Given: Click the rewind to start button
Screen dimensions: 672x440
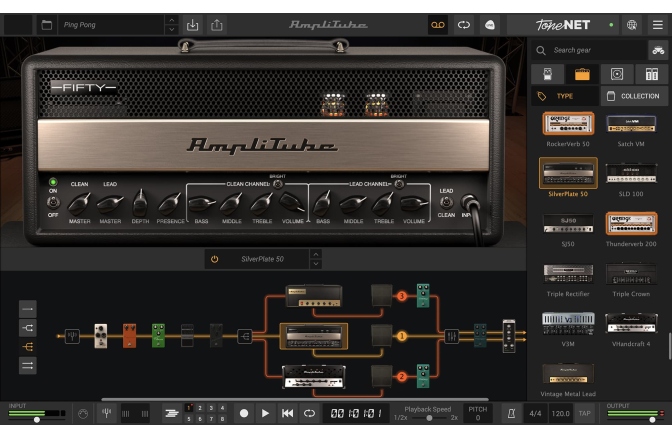Looking at the screenshot, I should pyautogui.click(x=287, y=413).
